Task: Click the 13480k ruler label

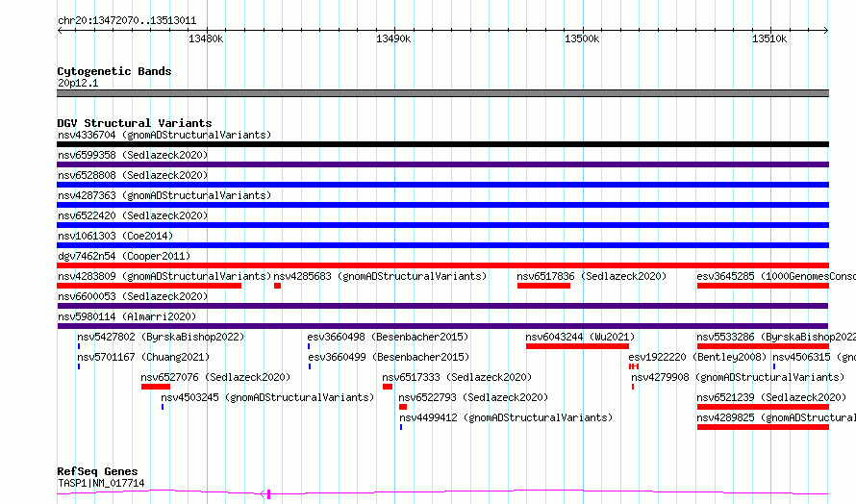Action: [206, 38]
